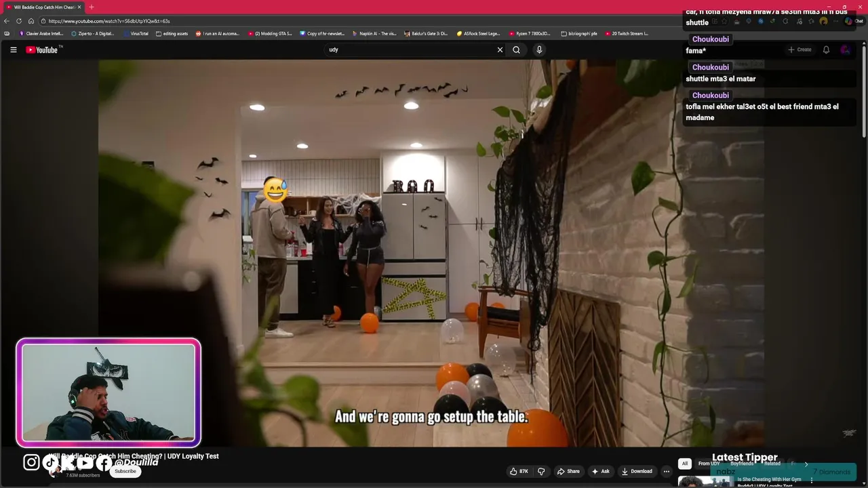Viewport: 868px width, 488px height.
Task: Open 'bibliographi pfe' bookmarks folder
Action: coord(579,33)
